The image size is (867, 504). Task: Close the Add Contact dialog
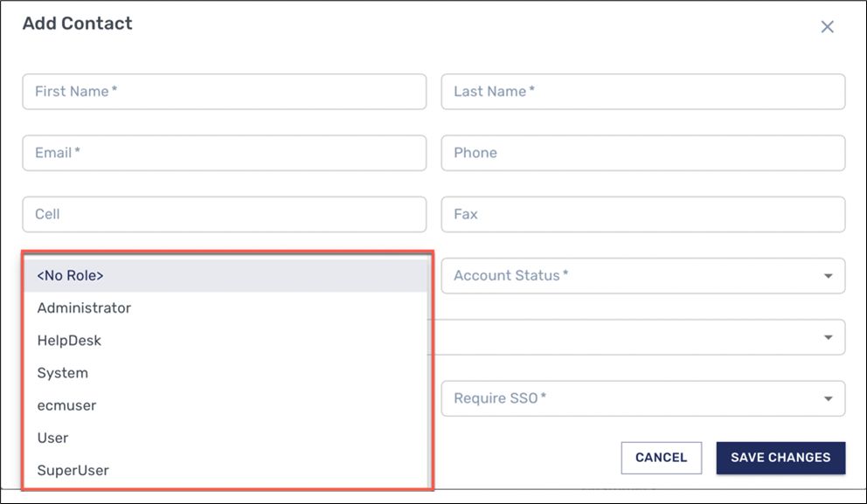click(827, 26)
